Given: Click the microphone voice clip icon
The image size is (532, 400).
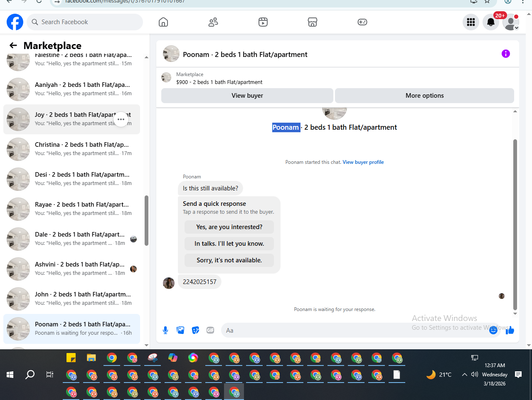Looking at the screenshot, I should (x=165, y=330).
